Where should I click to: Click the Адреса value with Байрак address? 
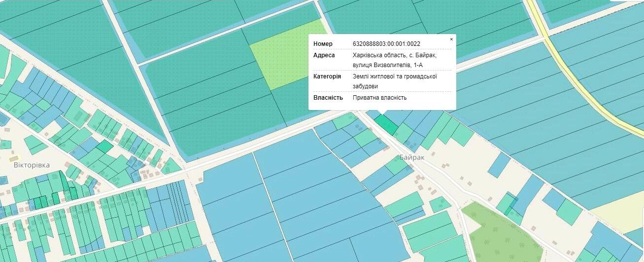(394, 60)
